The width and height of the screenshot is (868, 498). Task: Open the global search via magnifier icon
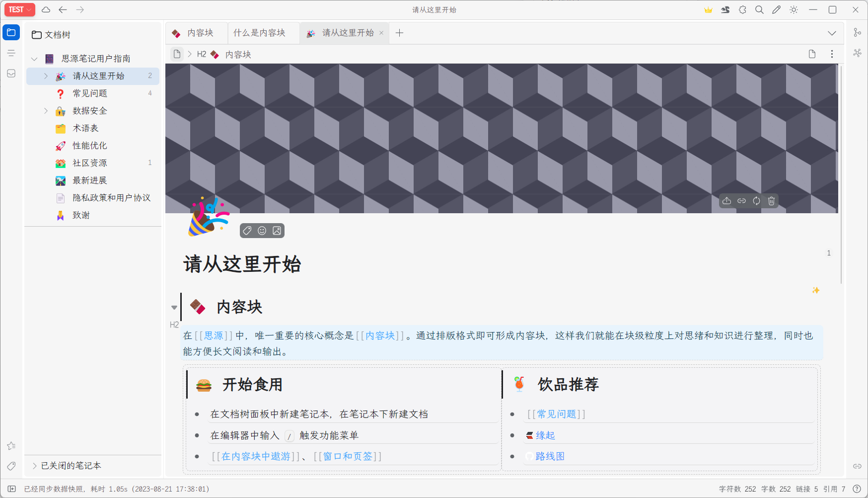point(759,9)
